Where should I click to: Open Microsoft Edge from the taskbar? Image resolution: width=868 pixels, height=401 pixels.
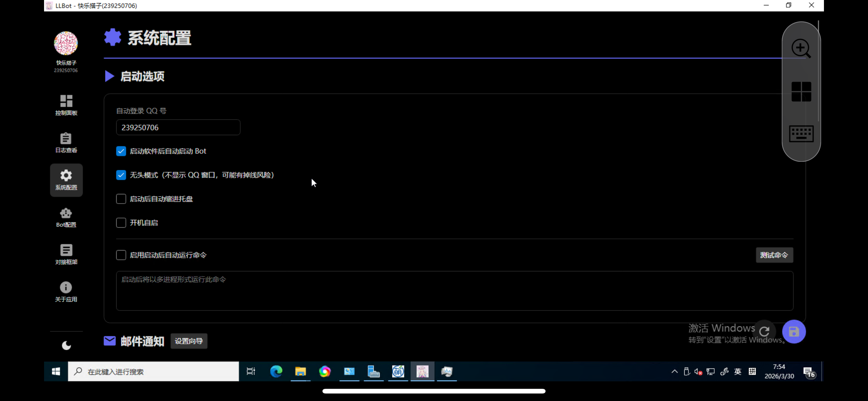pyautogui.click(x=276, y=371)
